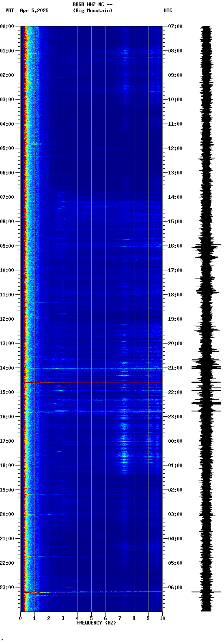Viewport: 224px width, 644px height.
Task: Click the 17:00 UTC time label
Action: (175, 270)
